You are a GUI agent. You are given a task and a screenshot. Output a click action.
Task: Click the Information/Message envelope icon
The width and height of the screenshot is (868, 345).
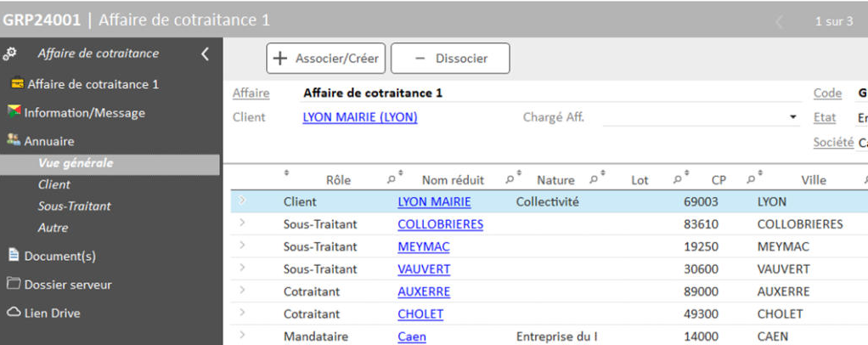click(14, 112)
